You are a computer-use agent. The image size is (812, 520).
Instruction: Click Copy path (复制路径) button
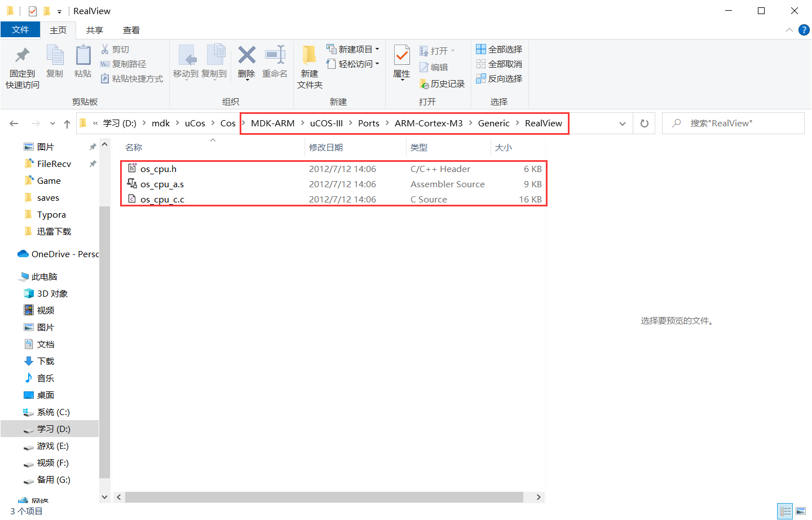123,64
